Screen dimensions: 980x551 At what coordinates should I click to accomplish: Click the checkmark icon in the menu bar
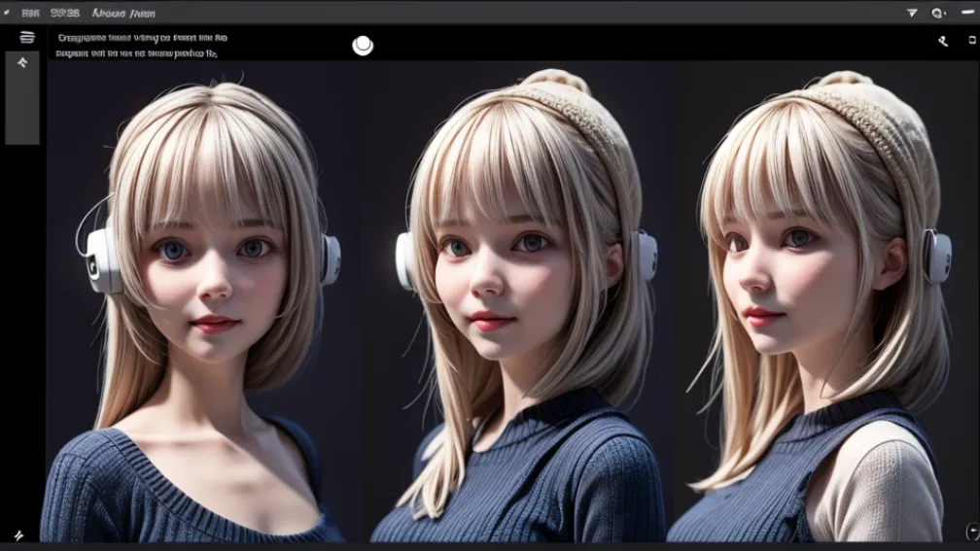coord(7,13)
